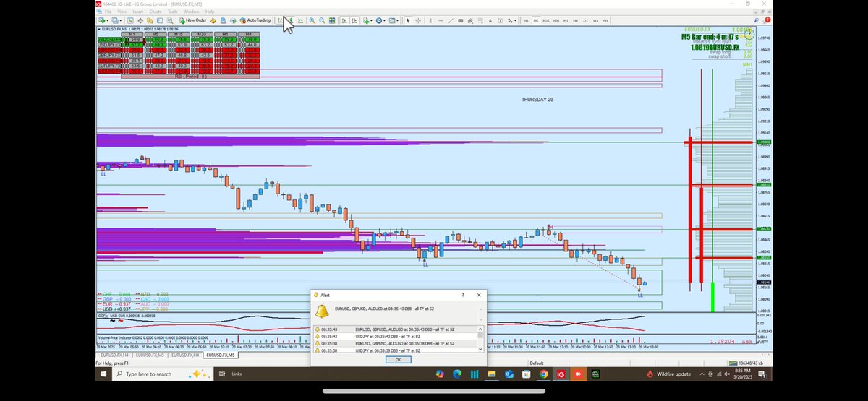Screen dimensions: 868x401
Task: Open Chrome from the taskbar
Action: pyautogui.click(x=544, y=374)
